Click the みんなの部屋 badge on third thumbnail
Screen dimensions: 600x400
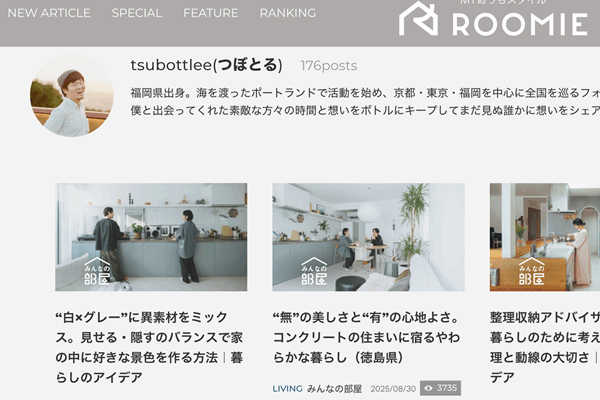tap(532, 271)
